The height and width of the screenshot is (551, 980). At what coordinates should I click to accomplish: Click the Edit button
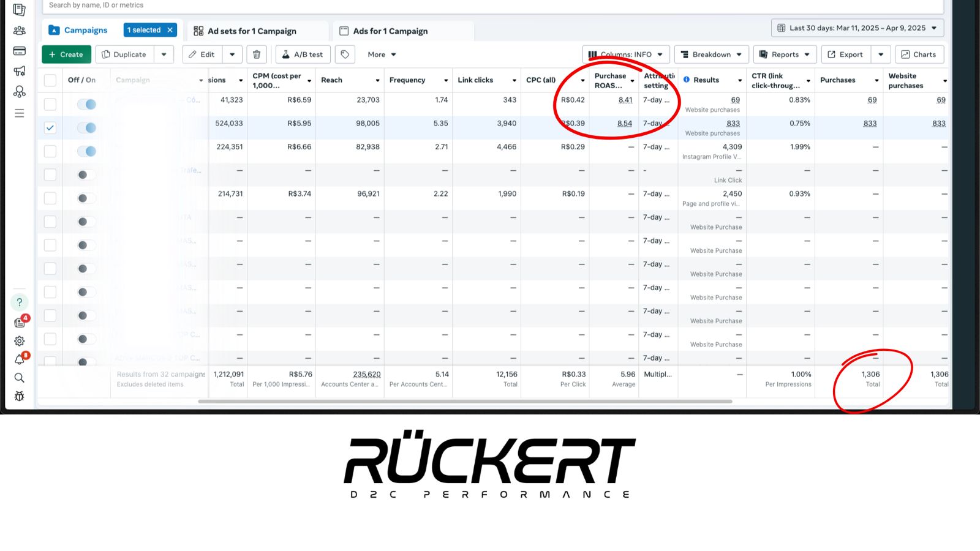[202, 54]
